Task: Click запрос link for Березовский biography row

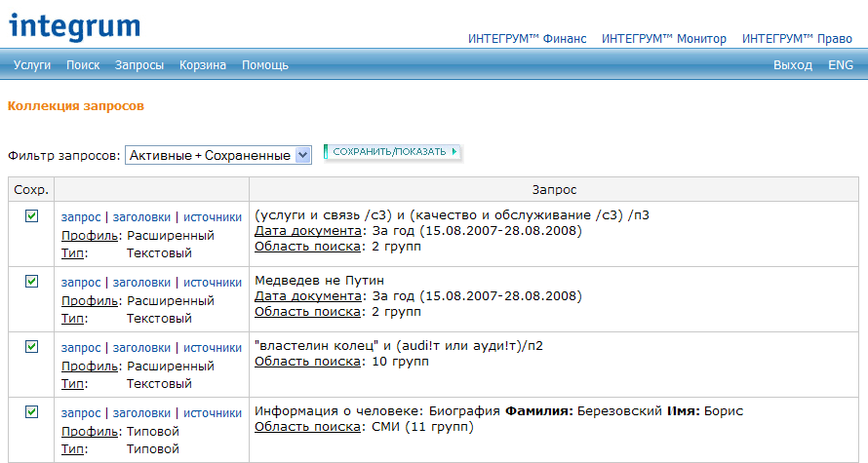Action: [x=81, y=413]
